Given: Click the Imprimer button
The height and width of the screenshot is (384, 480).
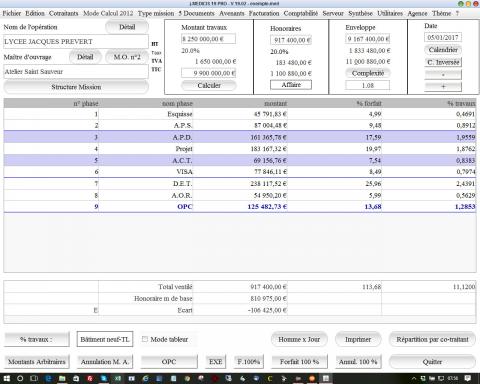Looking at the screenshot, I should pos(358,339).
